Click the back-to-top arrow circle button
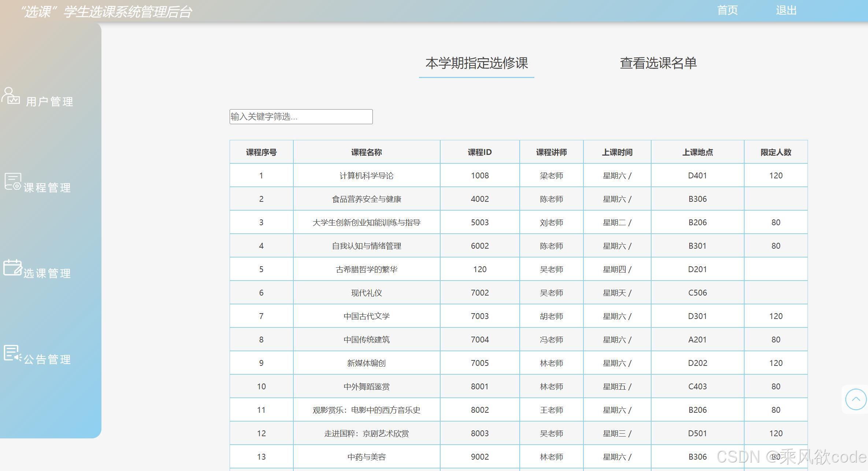Screen dimensions: 868x471 (855, 399)
